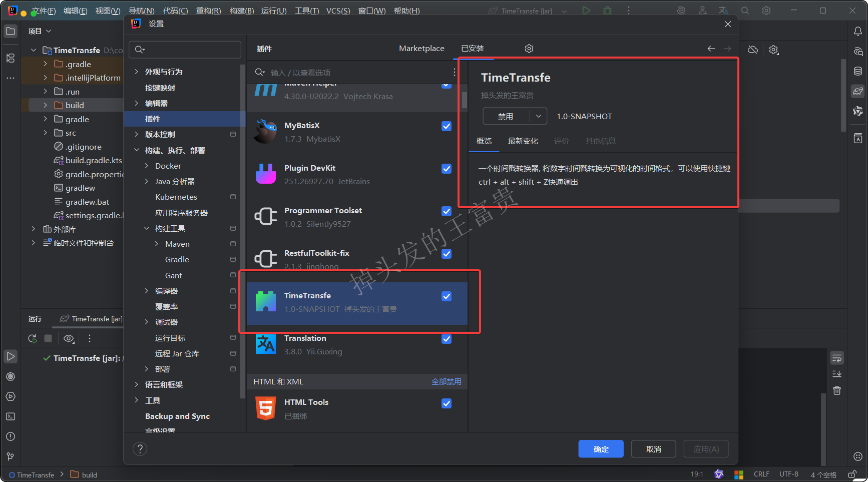Open Search Everywhere magnifier icon in title bar

(745, 11)
